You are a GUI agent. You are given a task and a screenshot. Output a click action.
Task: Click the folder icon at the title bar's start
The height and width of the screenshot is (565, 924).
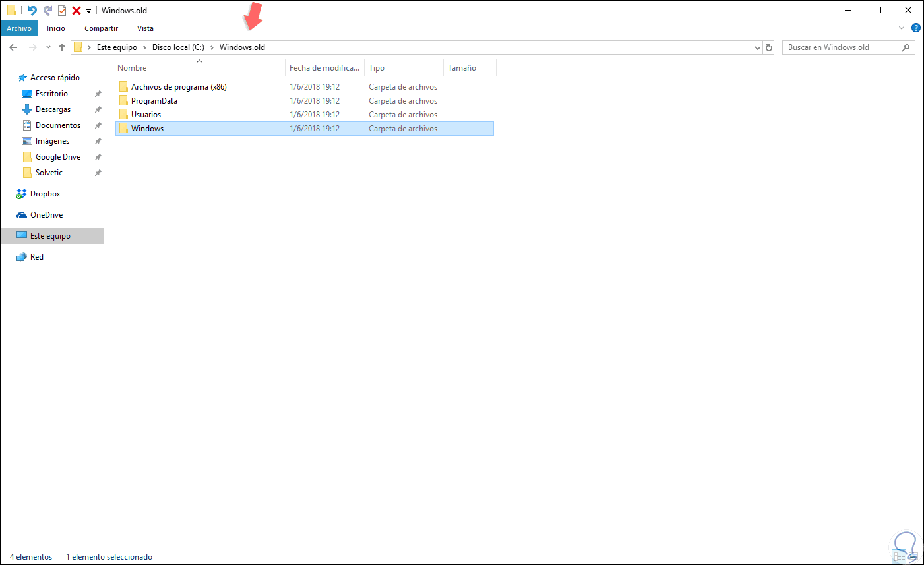11,11
